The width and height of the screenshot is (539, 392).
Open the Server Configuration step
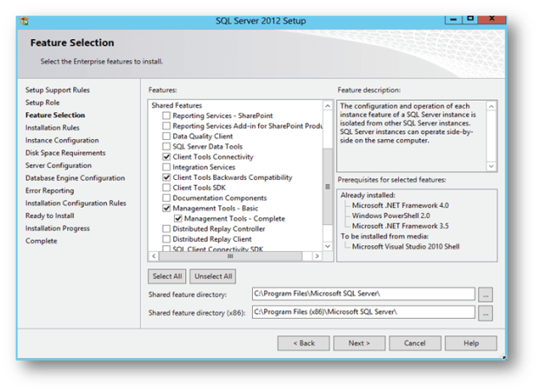coord(57,165)
